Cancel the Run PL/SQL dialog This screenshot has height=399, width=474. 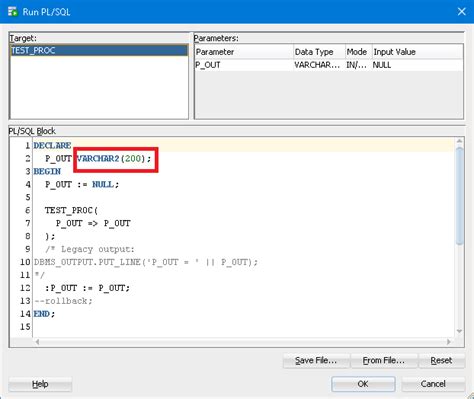point(433,384)
